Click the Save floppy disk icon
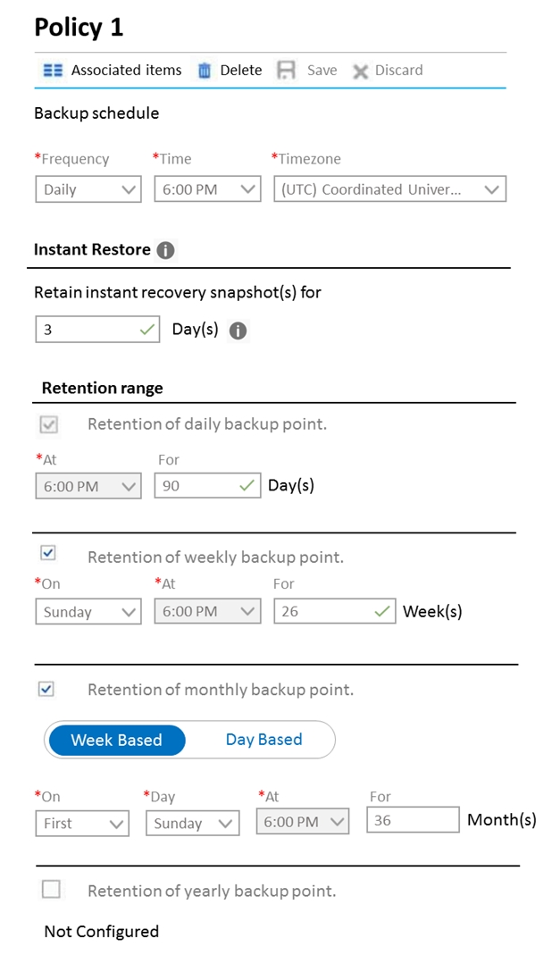This screenshot has width=552, height=980. pos(286,70)
